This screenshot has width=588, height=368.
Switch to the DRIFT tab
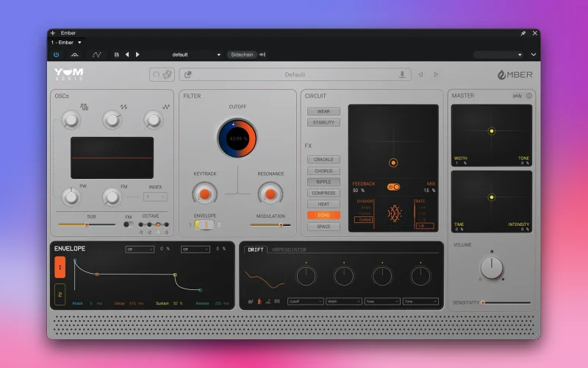pos(256,250)
